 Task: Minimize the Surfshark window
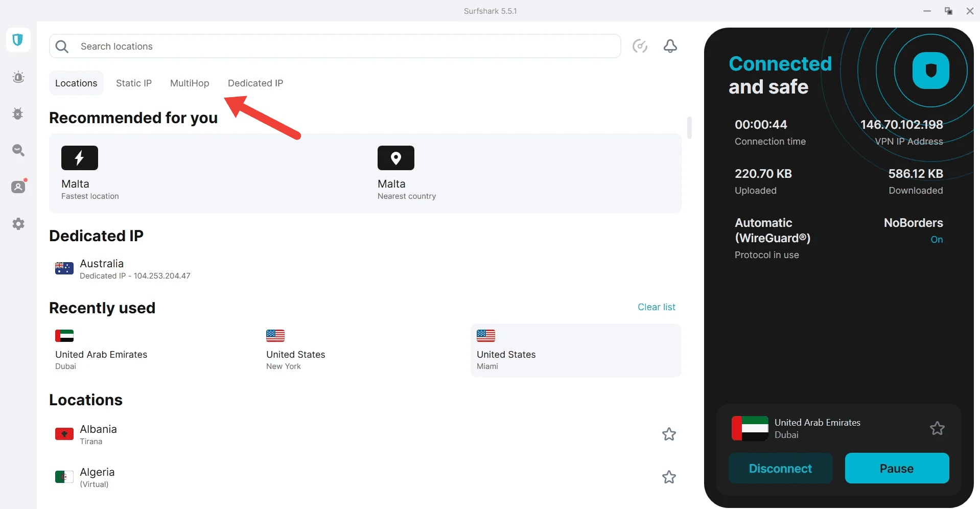point(927,11)
